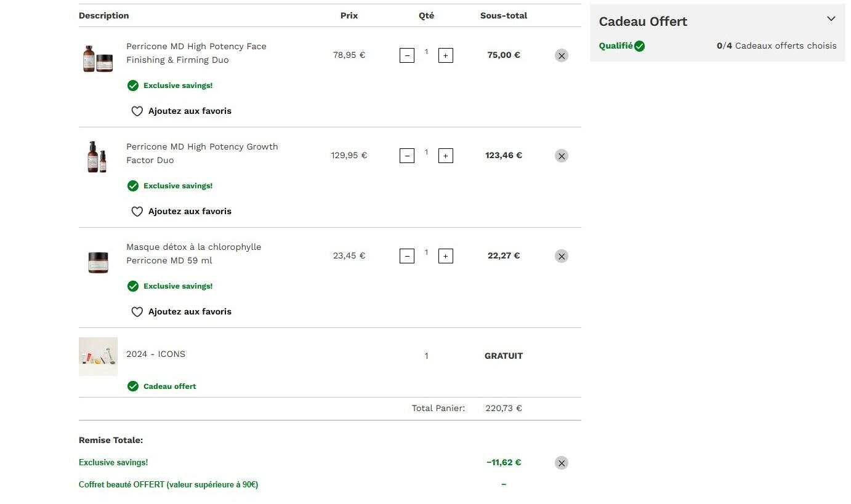Decrease quantity of chlorophylle détox mask

tap(407, 256)
